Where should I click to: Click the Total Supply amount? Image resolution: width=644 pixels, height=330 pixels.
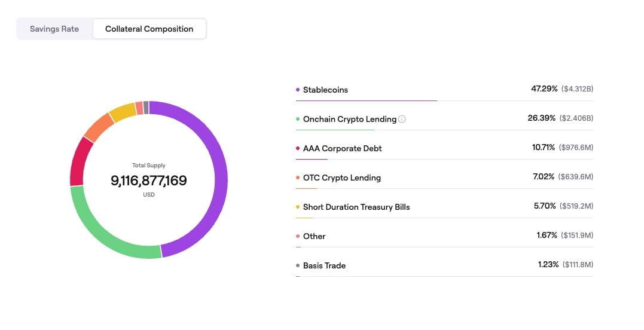(149, 181)
